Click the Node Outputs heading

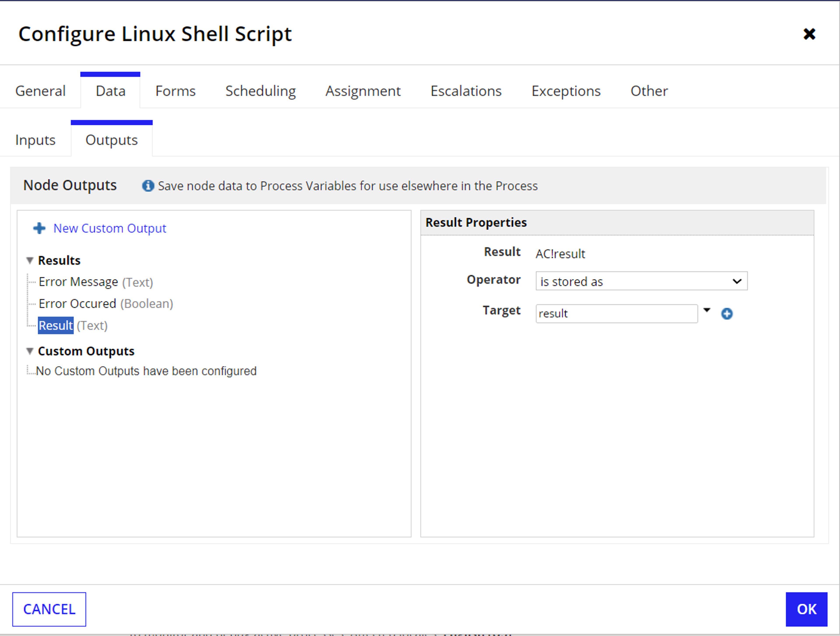(x=70, y=185)
